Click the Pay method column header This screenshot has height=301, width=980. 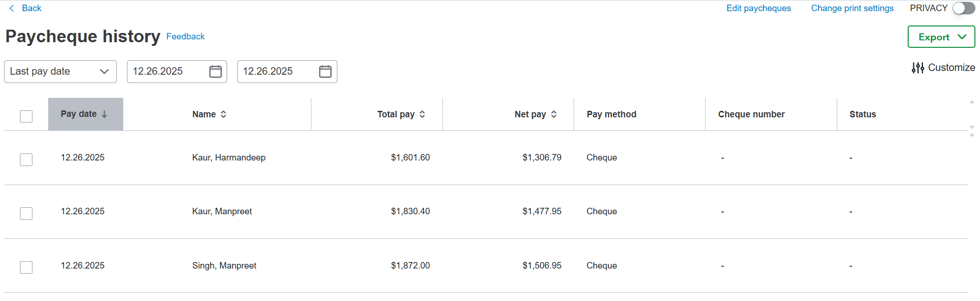611,114
